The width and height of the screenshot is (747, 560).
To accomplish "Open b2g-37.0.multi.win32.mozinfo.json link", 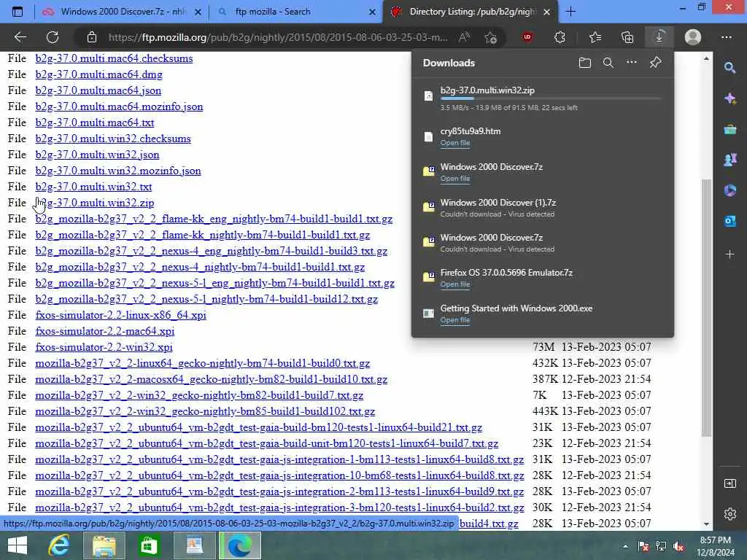I will 118,171.
